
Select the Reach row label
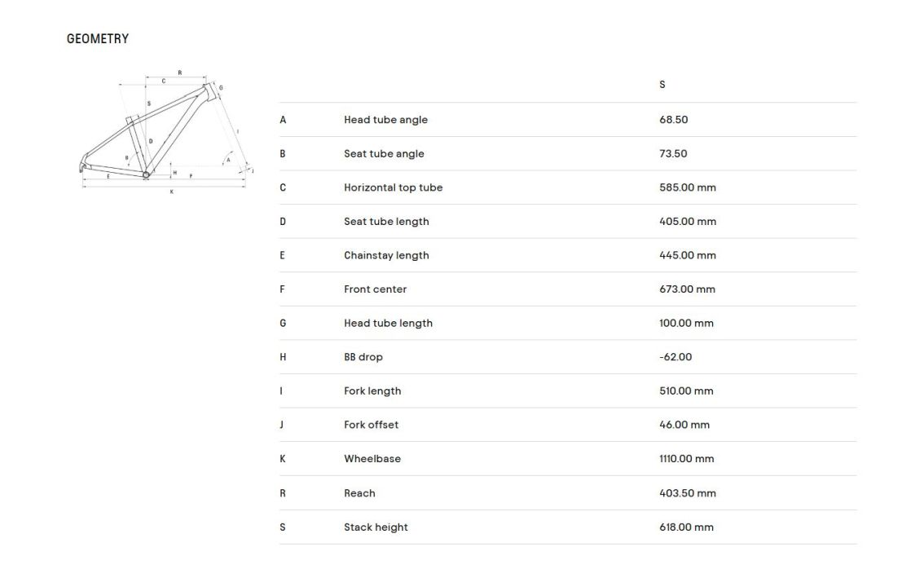(x=359, y=493)
